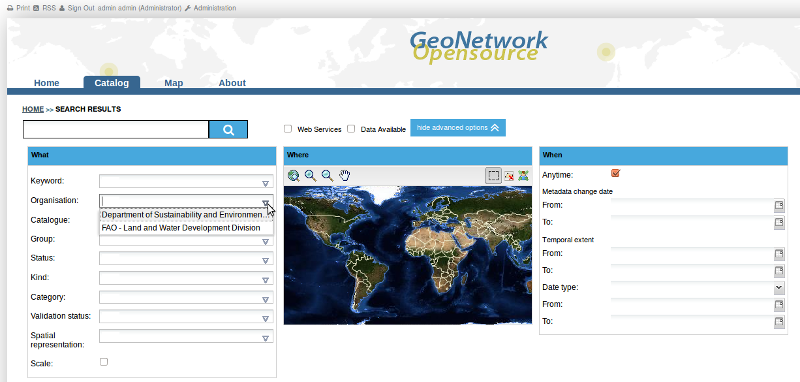Click the Where panel header

click(x=408, y=155)
